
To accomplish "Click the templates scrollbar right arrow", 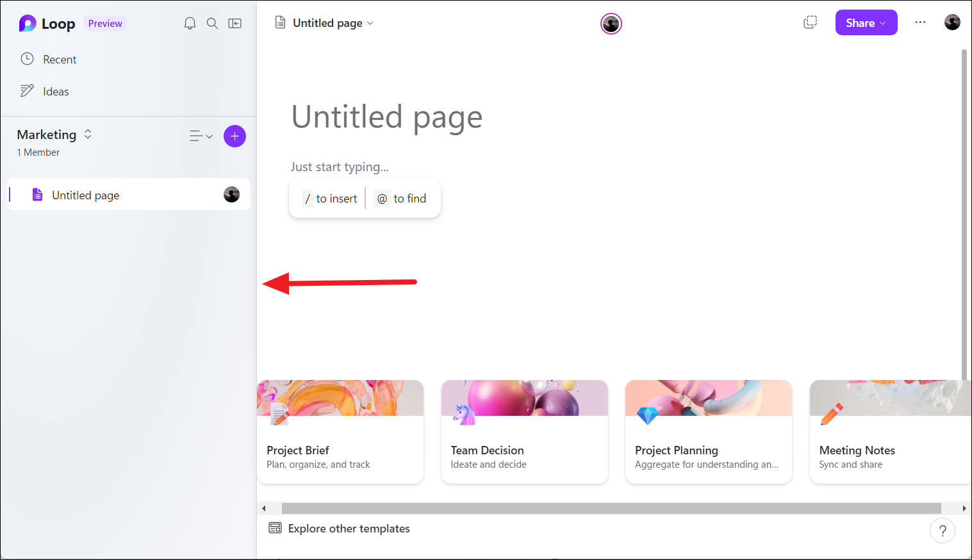I will 964,508.
